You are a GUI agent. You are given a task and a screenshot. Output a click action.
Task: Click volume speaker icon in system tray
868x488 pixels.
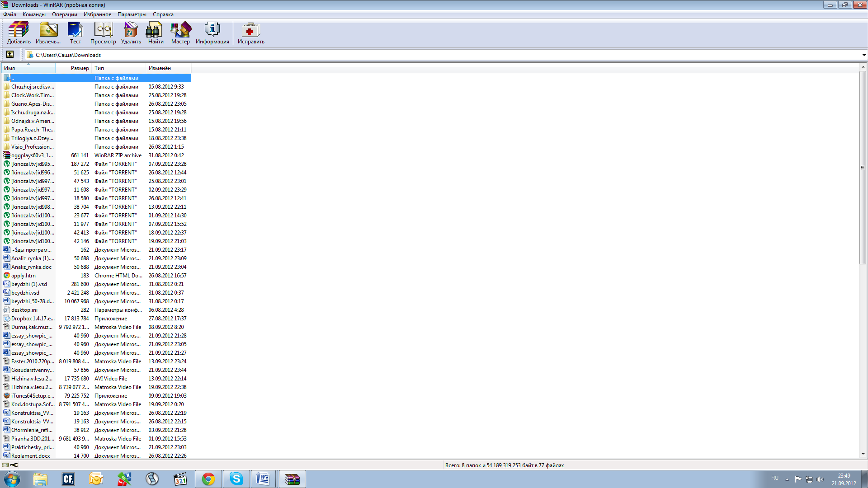(820, 479)
